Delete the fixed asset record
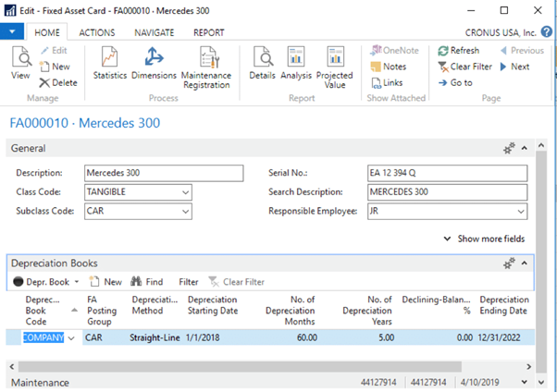Image resolution: width=557 pixels, height=392 pixels. pyautogui.click(x=58, y=82)
